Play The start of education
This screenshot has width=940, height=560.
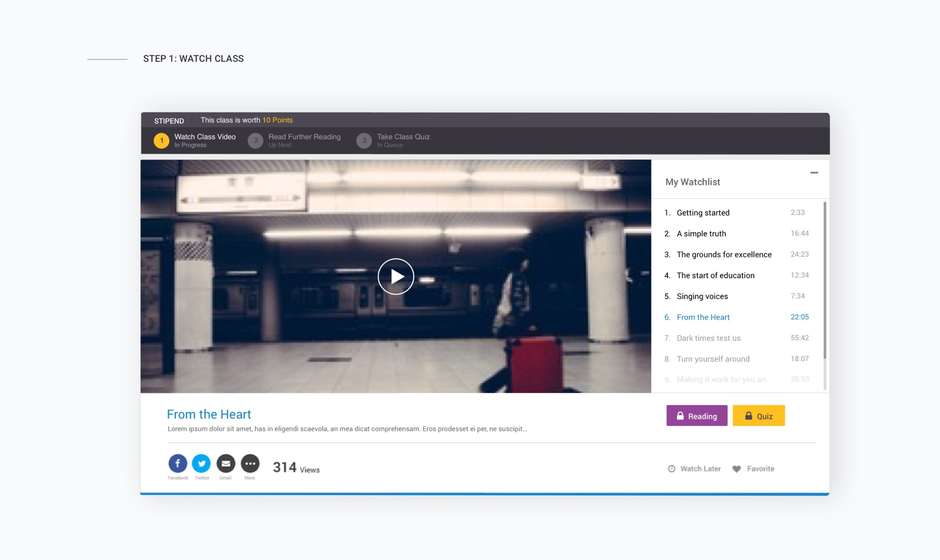point(736,275)
